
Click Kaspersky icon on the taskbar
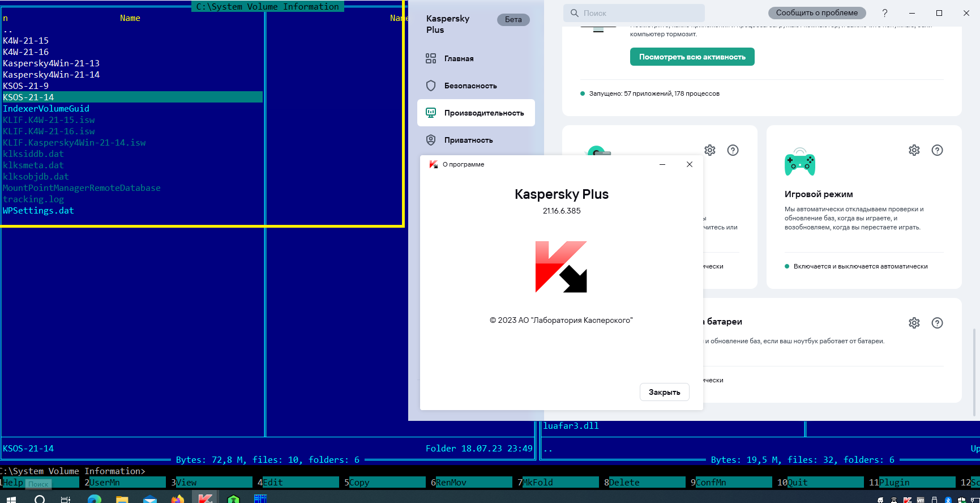tap(206, 498)
